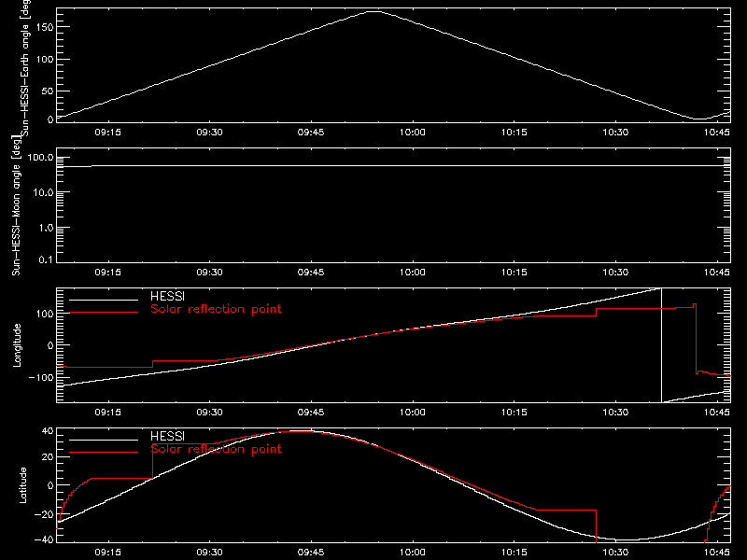747x560 pixels.
Task: Click 09:15 time label under Longitude plot
Action: 107,413
